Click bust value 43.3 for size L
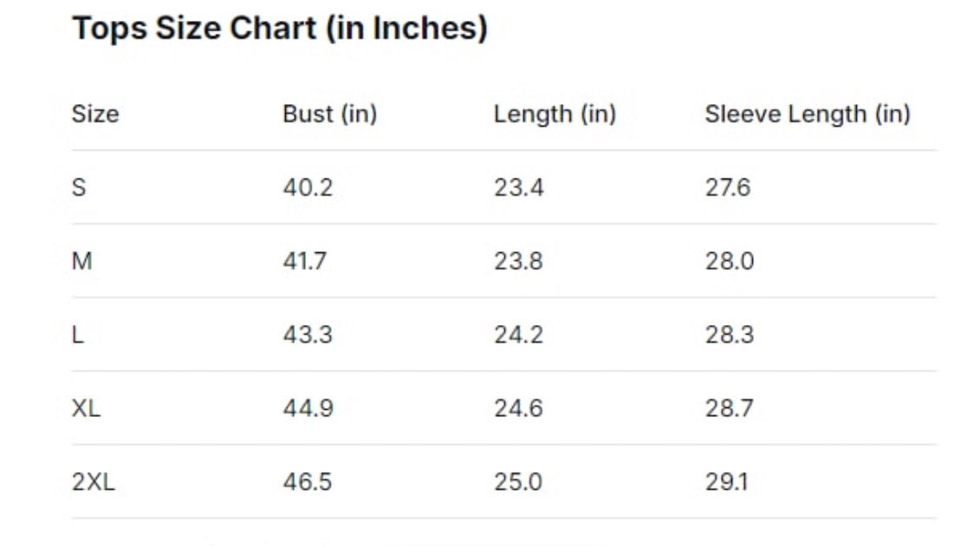The image size is (980, 546). [x=308, y=335]
